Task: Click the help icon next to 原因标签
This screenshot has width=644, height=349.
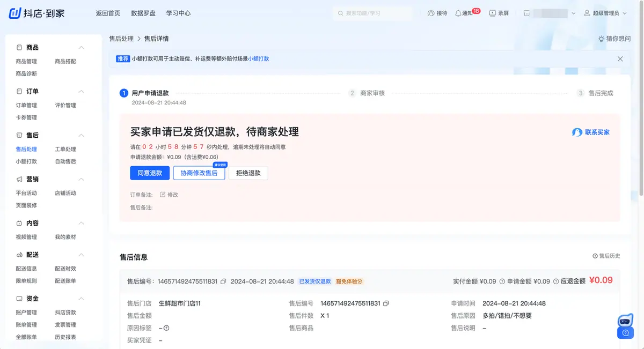Action: coord(166,328)
